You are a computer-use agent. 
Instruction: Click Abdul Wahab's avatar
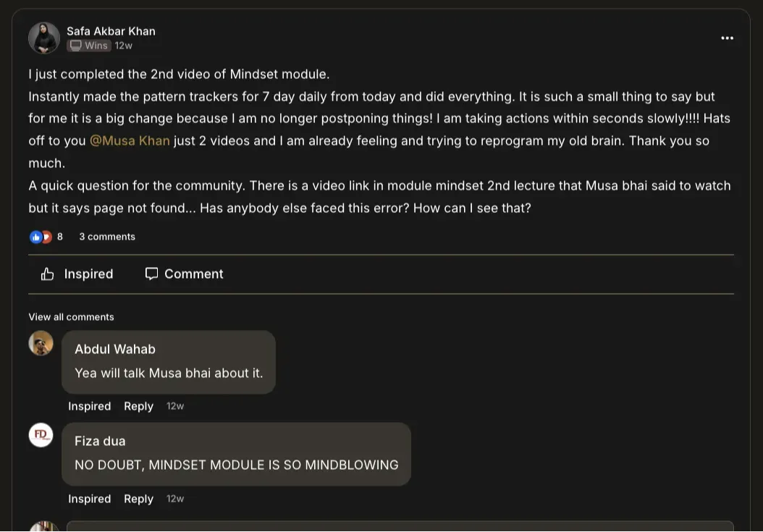[x=41, y=343]
